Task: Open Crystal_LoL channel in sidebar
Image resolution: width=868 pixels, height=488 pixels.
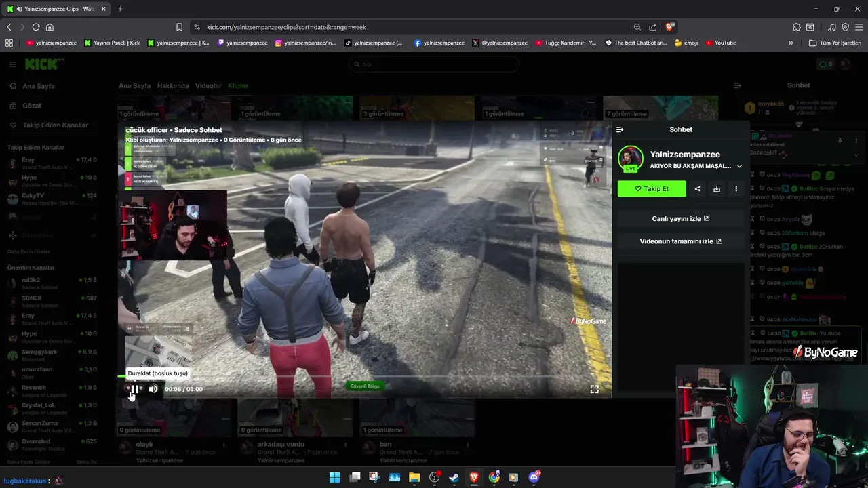Action: tap(53, 409)
